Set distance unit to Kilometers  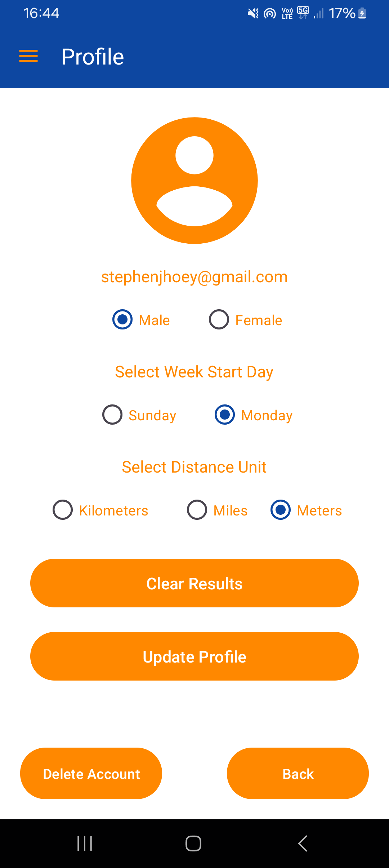tap(63, 510)
